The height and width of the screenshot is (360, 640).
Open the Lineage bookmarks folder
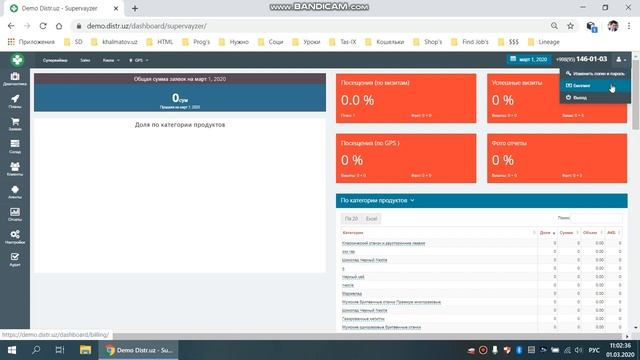[543, 42]
